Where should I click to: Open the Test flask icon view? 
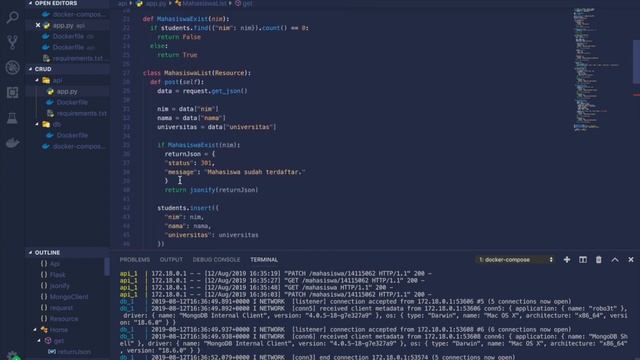click(12, 118)
